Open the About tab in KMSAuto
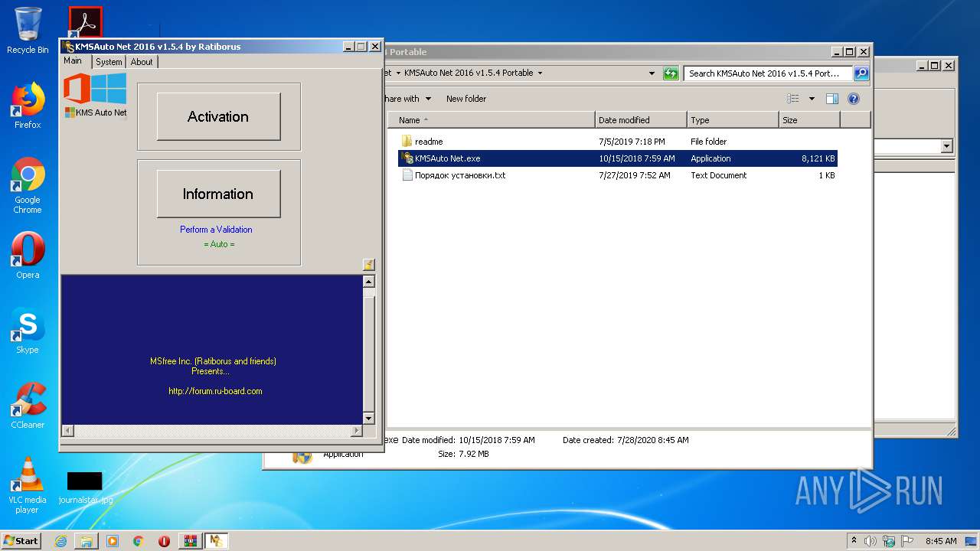The height and width of the screenshot is (551, 980). (142, 62)
